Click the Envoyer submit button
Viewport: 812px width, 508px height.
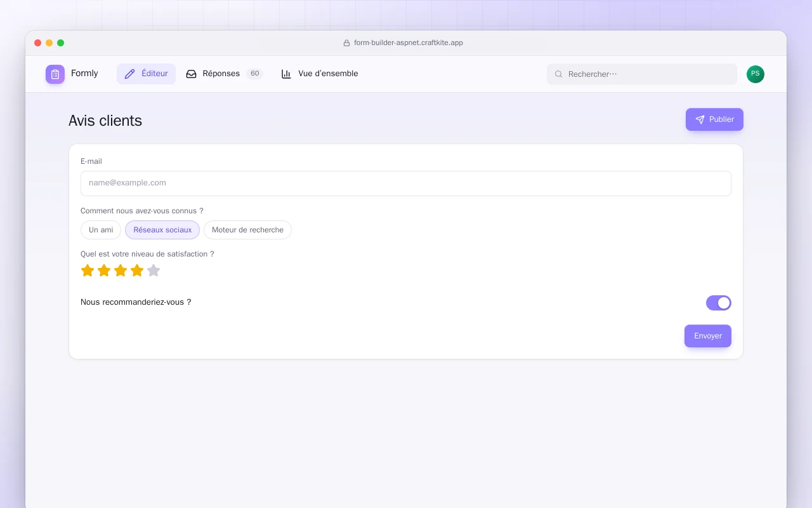coord(708,336)
